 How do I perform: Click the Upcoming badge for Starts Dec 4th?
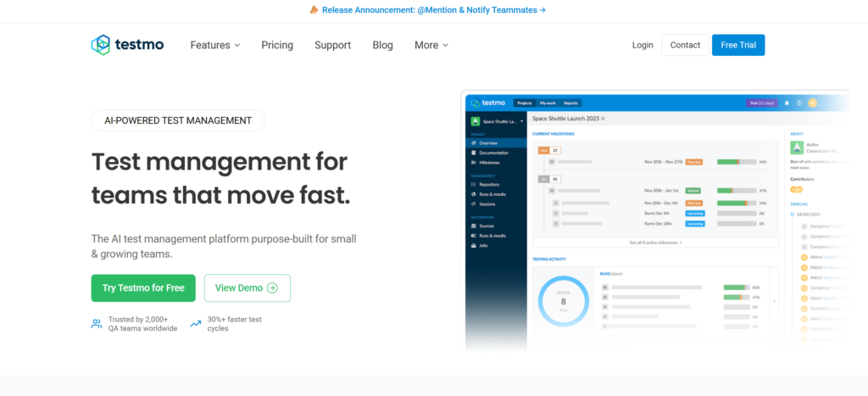[x=695, y=213]
